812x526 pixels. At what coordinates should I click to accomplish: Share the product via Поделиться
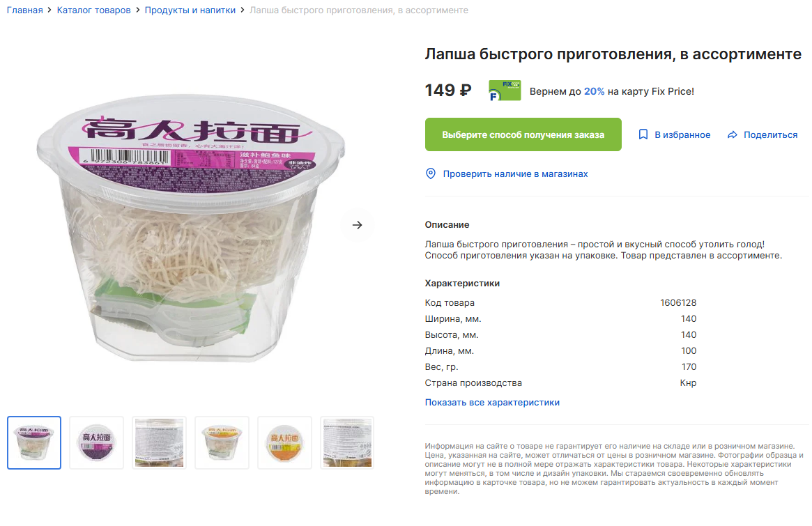[763, 134]
